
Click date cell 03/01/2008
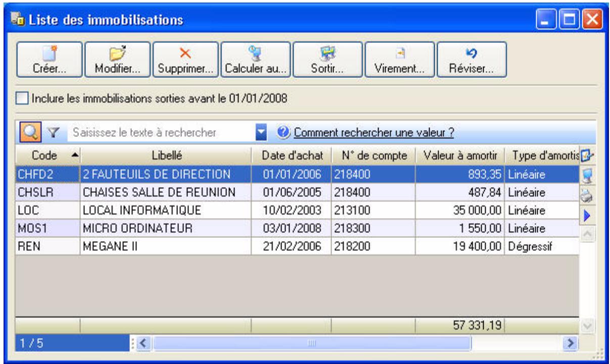tap(291, 228)
